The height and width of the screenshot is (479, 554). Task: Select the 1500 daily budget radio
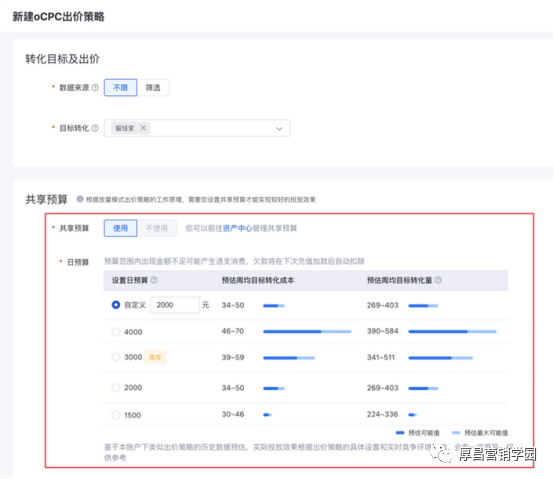coord(116,415)
